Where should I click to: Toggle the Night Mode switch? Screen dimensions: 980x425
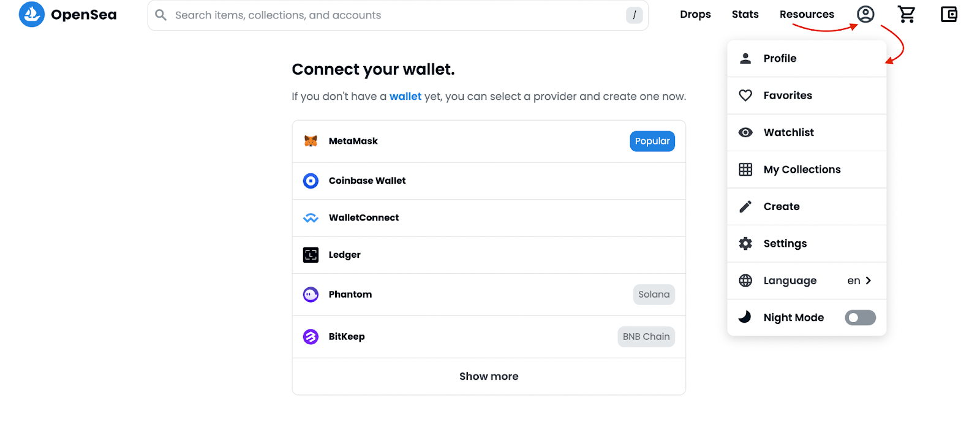pyautogui.click(x=860, y=317)
